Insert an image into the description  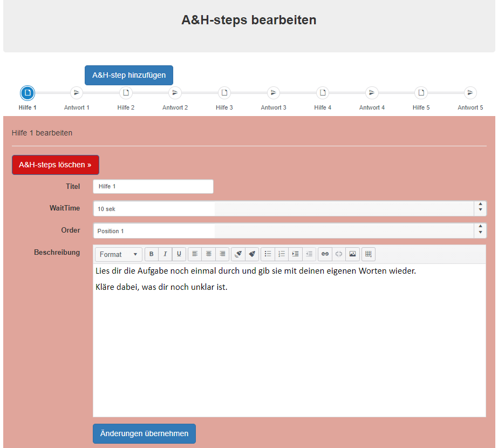click(353, 254)
